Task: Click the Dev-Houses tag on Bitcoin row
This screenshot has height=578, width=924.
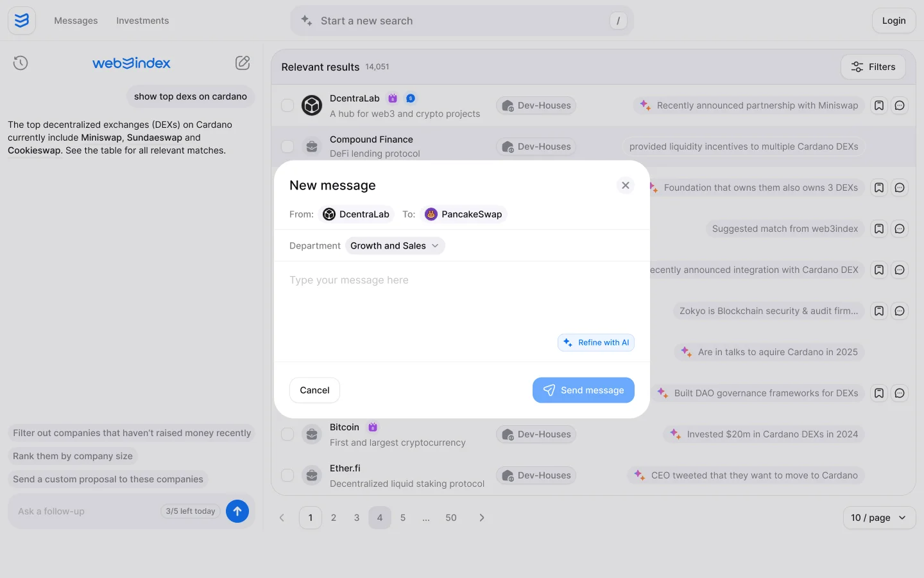Action: pos(536,434)
